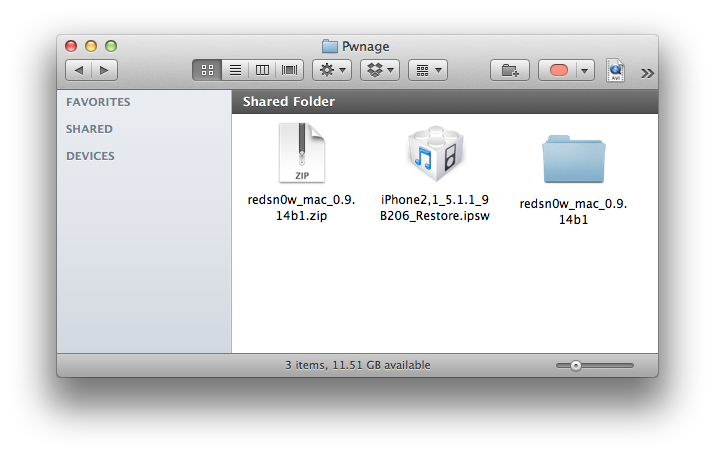Zoom the window with green button
The width and height of the screenshot is (715, 456).
pyautogui.click(x=111, y=46)
